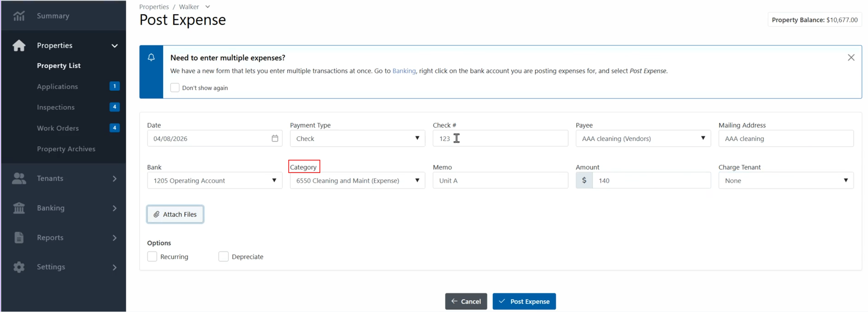The height and width of the screenshot is (312, 868).
Task: Expand the Category dropdown
Action: point(358,181)
